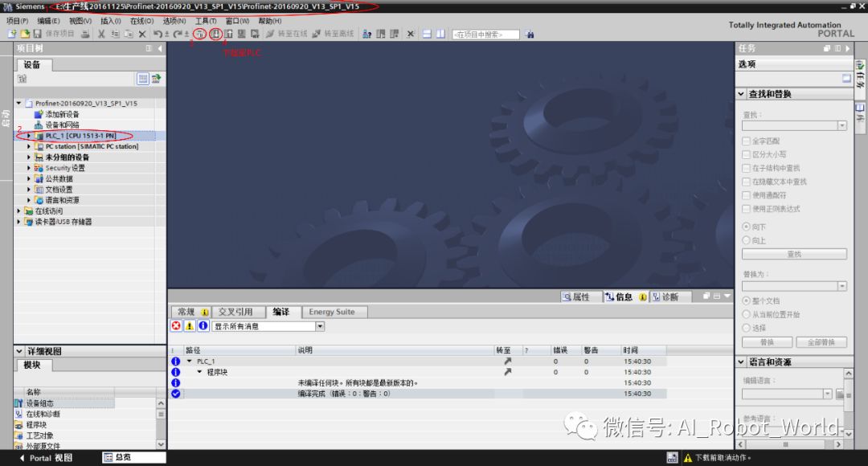
Task: Enable 在隐藏文本中查找 checkbox
Action: (746, 182)
